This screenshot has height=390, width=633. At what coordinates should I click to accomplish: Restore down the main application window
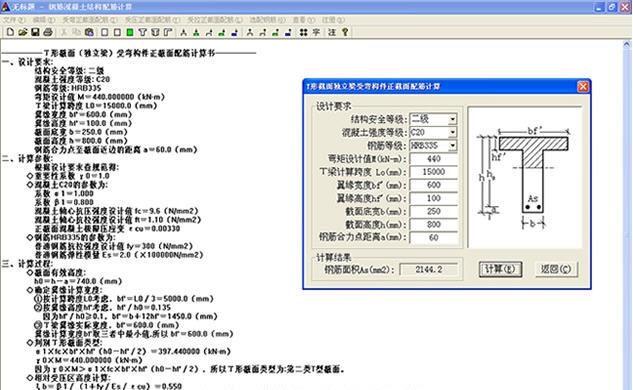tap(612, 7)
